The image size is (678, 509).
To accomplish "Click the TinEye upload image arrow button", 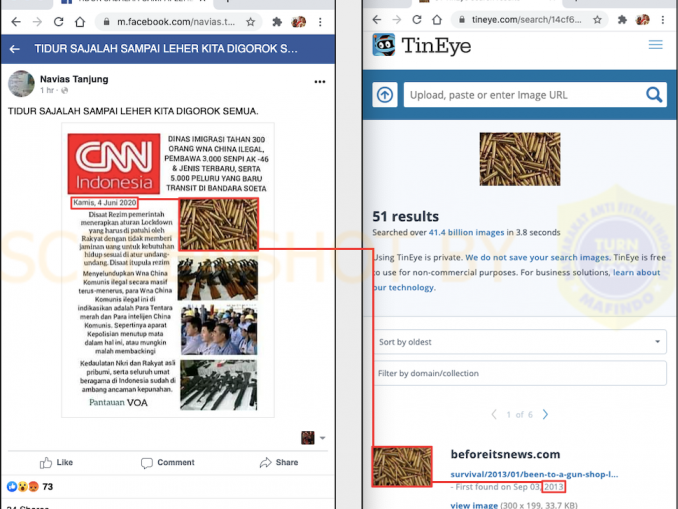I will [x=385, y=95].
